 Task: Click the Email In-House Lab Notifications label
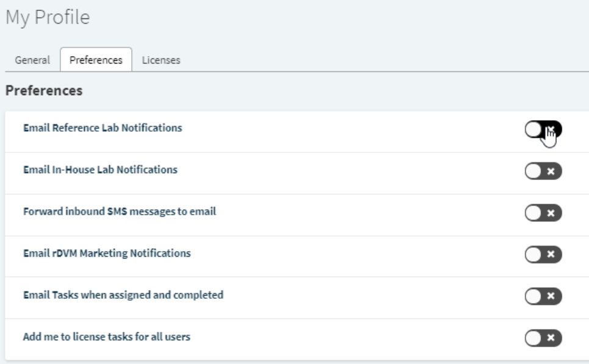[100, 170]
